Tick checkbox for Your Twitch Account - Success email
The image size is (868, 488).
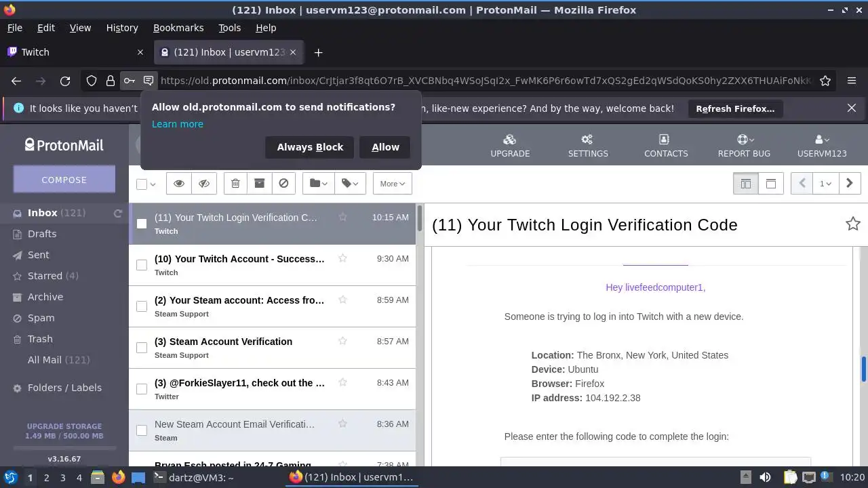click(x=142, y=265)
